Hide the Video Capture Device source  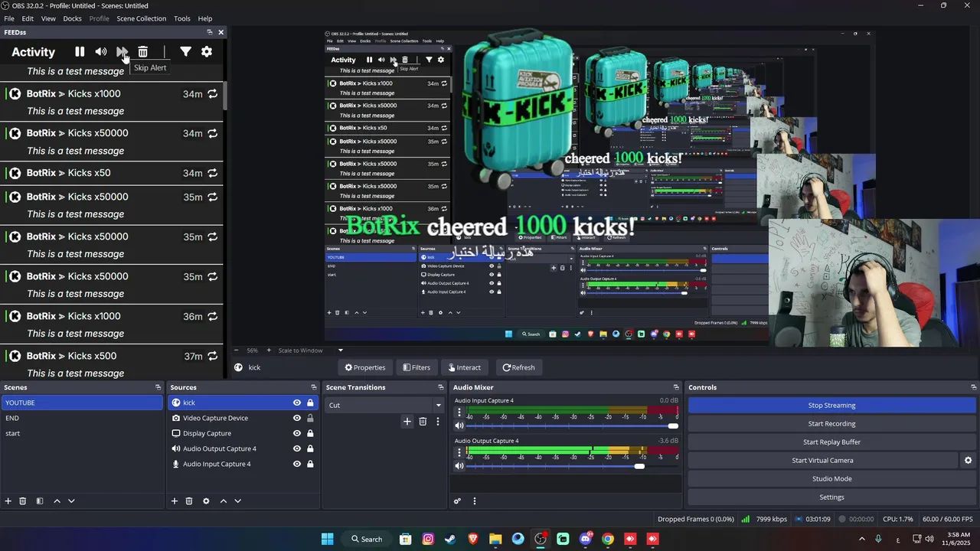[x=297, y=419]
